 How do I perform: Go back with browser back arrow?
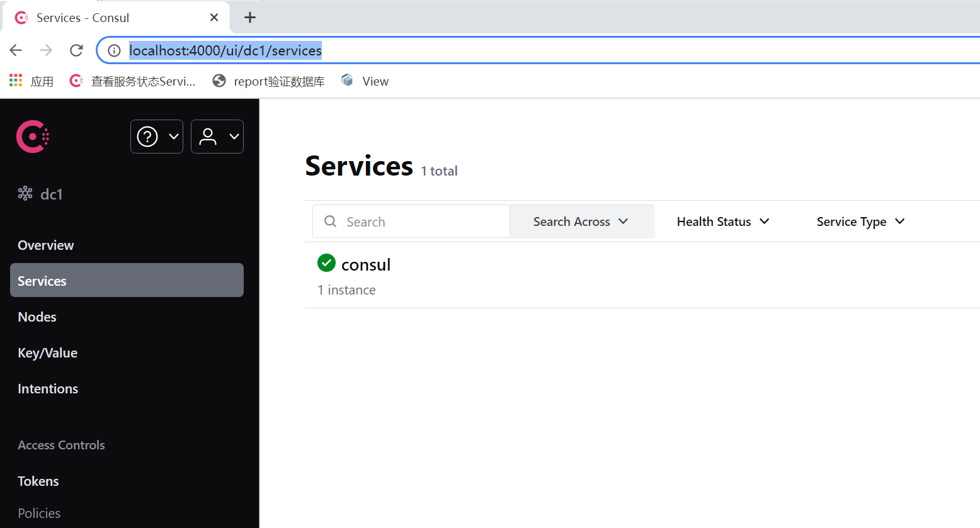click(x=16, y=50)
